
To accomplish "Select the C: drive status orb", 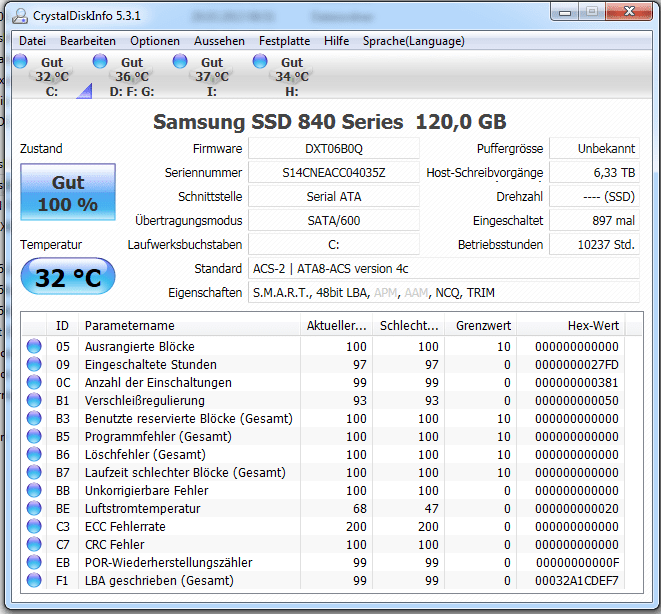I will [x=21, y=63].
